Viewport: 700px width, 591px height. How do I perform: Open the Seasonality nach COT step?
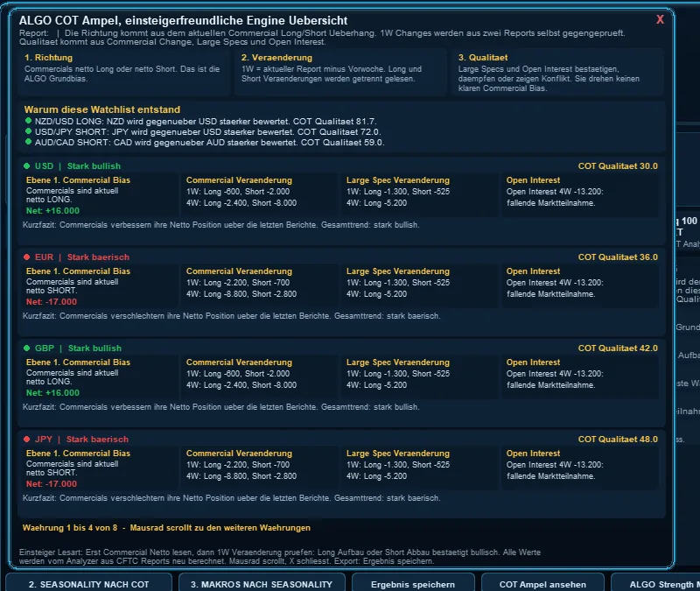[x=88, y=583]
